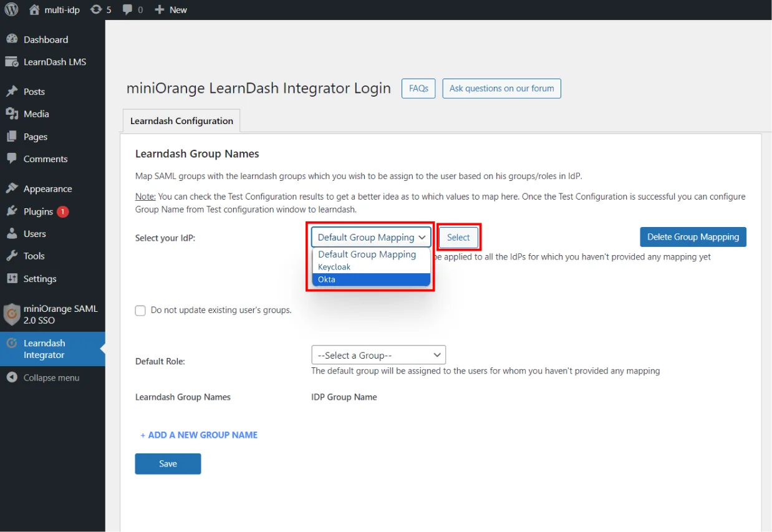Click the home icon beside multi-idp
The width and height of the screenshot is (772, 532).
click(34, 9)
